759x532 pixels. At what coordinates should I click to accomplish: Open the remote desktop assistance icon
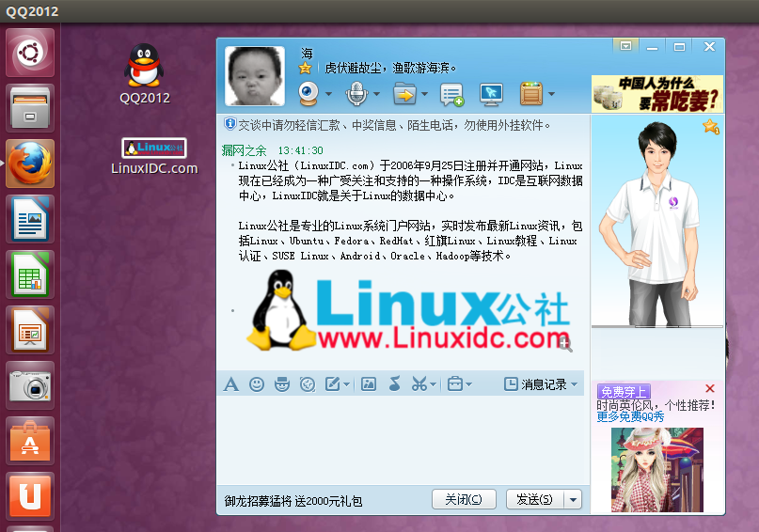point(491,94)
